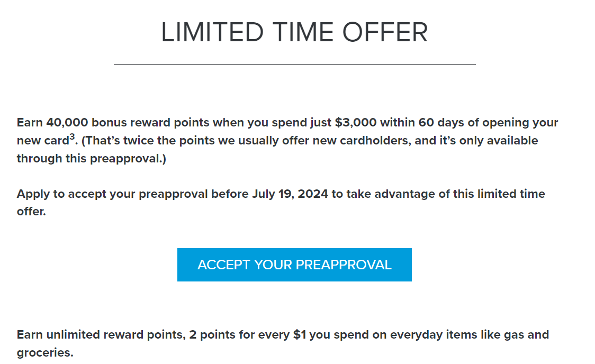Click the '$3,000' spending amount text
595x364 pixels.
pos(356,123)
